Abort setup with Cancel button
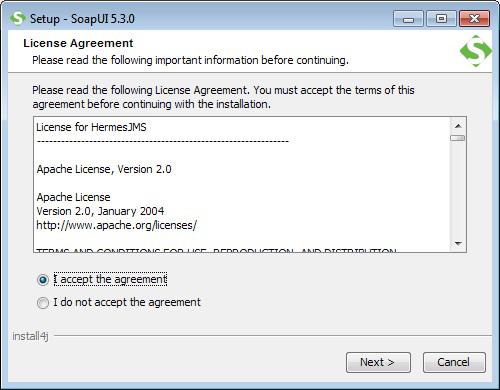 pos(454,362)
